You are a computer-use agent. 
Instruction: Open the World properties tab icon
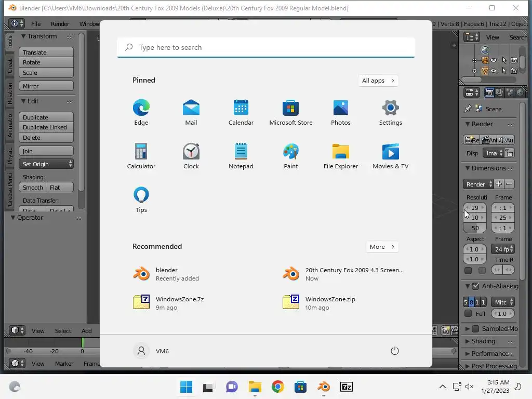520,92
